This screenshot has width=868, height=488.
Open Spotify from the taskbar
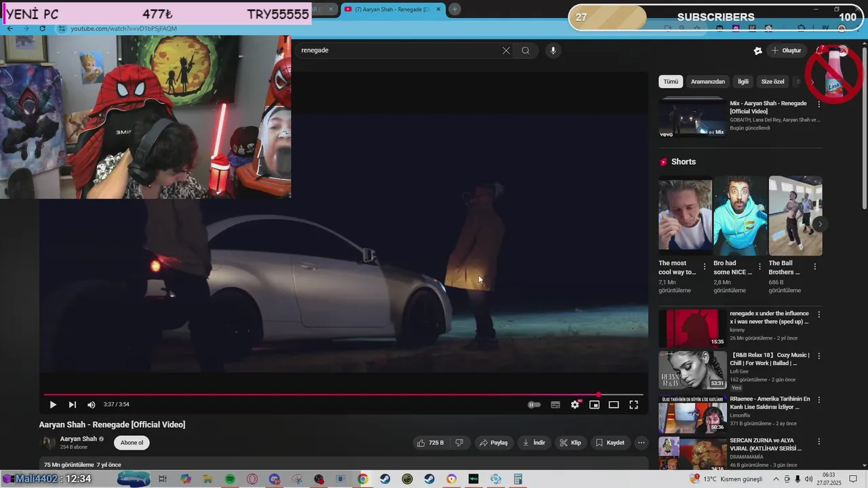(x=230, y=479)
